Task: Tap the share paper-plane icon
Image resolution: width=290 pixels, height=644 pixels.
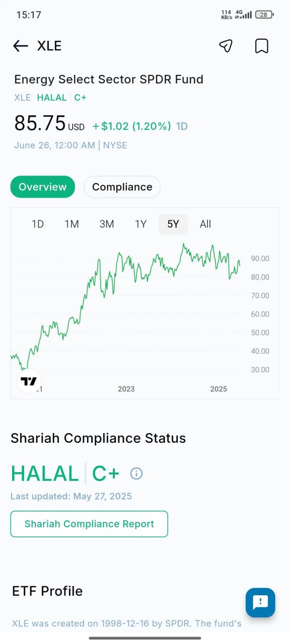Action: coord(226,46)
